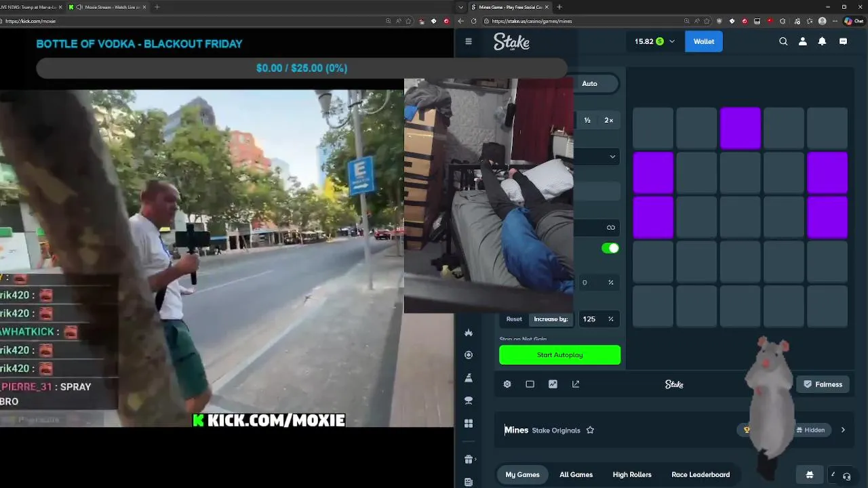Switch to the LIVE NEWS browser tab
This screenshot has width=868, height=488.
click(x=30, y=7)
